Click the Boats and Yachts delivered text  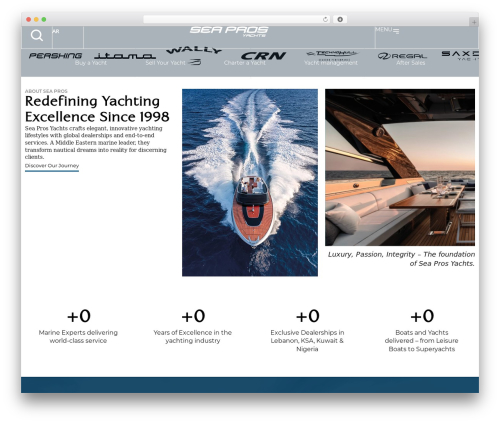[422, 341]
